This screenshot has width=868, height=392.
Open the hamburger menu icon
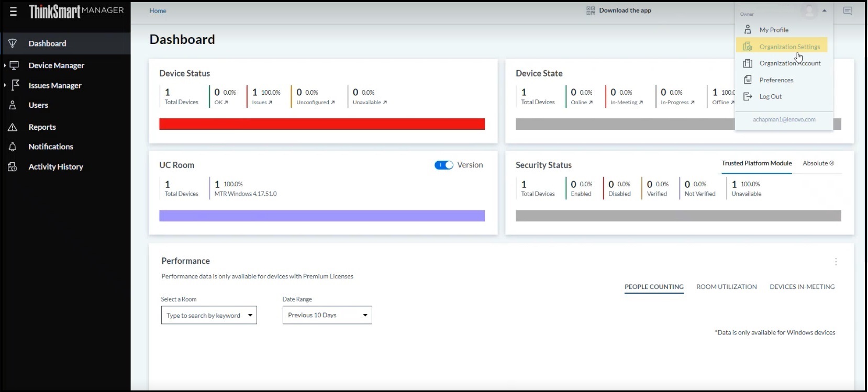click(x=13, y=11)
